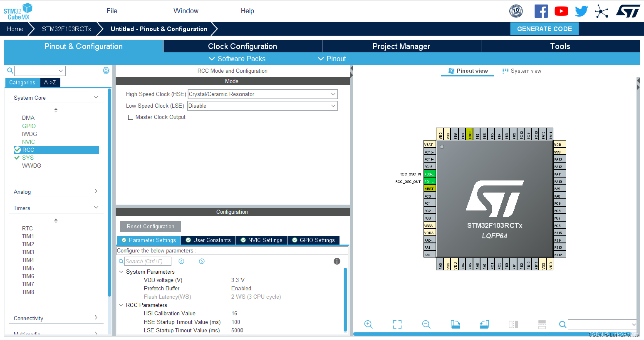This screenshot has width=644, height=340.
Task: Zoom in on the pinout view
Action: point(368,324)
